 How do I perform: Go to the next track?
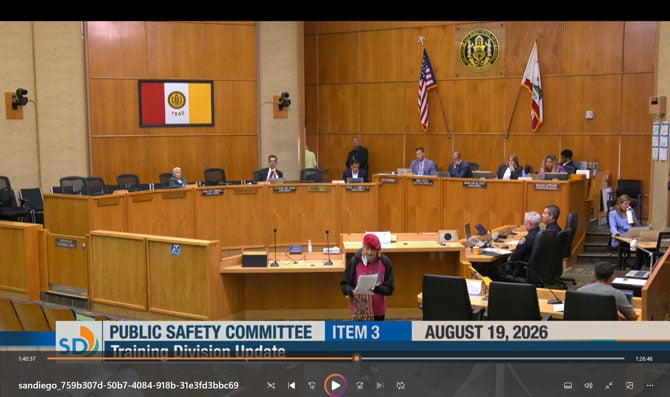click(380, 385)
